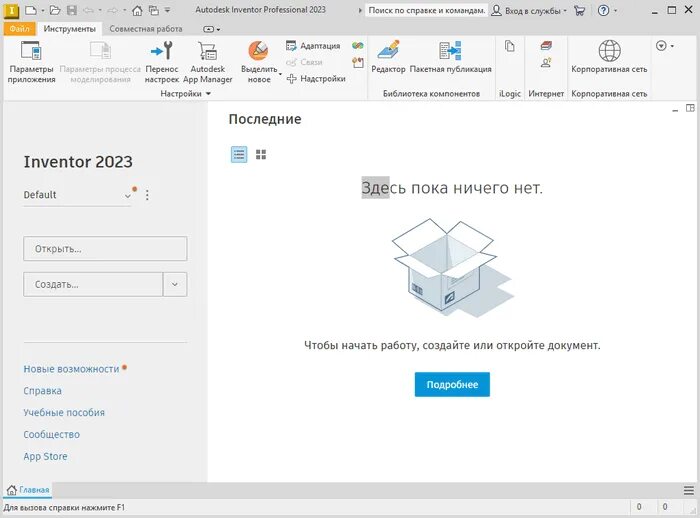Image resolution: width=700 pixels, height=518 pixels.
Task: Switch to Инструменты ribbon tab
Action: point(70,29)
